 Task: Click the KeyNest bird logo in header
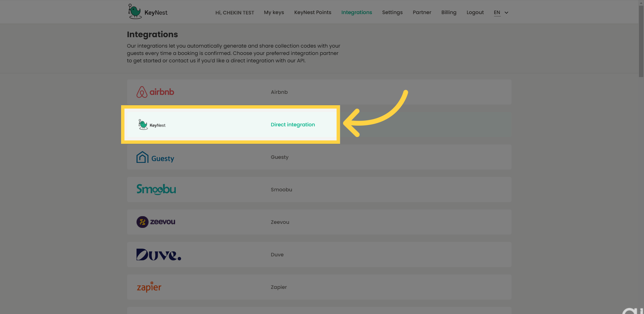click(135, 12)
